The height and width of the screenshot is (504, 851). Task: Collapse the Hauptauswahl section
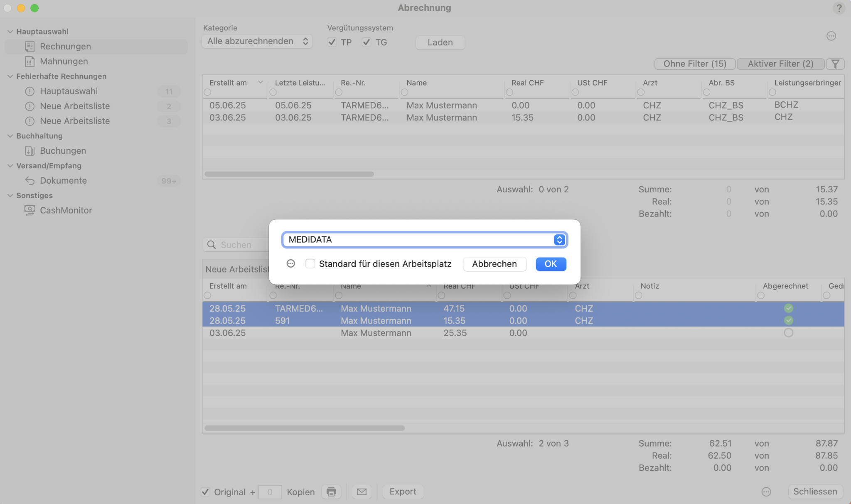[x=10, y=32]
